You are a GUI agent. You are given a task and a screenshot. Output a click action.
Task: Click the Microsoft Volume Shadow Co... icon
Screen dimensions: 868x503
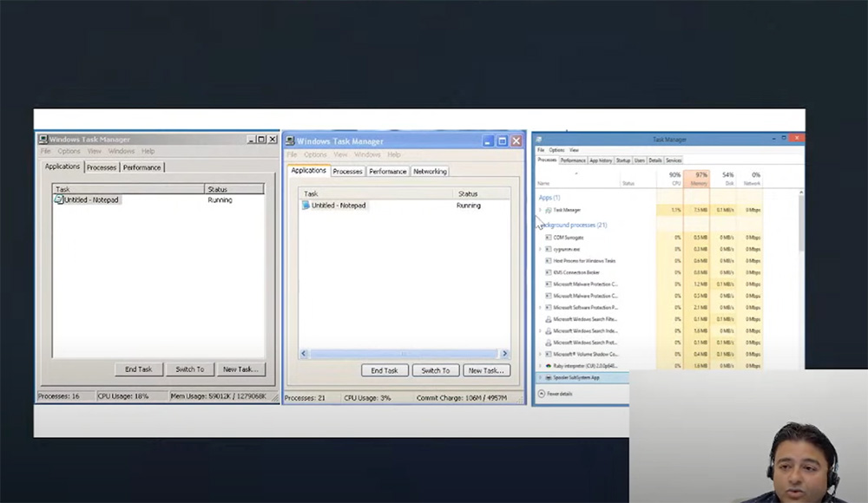click(x=549, y=354)
